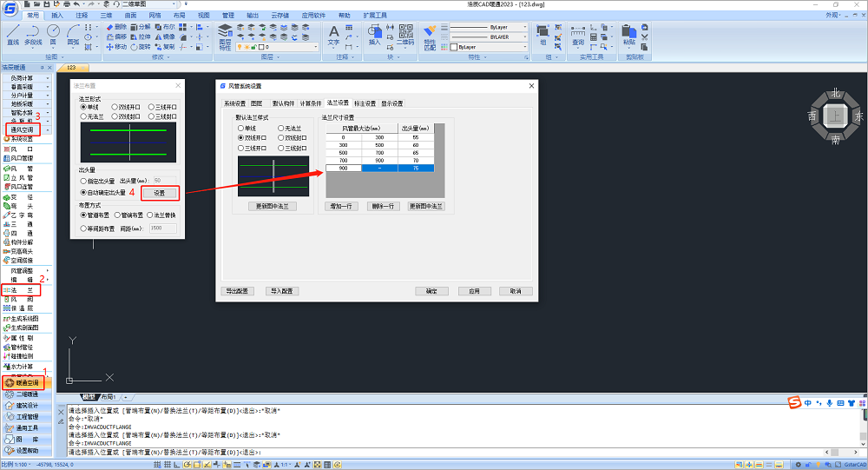Image resolution: width=868 pixels, height=470 pixels.
Task: Click the cut scissors icon in 剪贴板
Action: [644, 37]
